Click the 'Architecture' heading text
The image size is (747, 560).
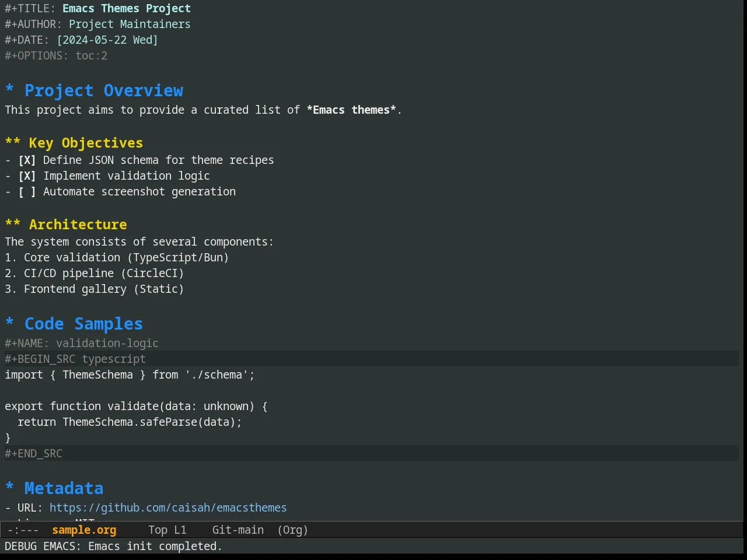78,225
